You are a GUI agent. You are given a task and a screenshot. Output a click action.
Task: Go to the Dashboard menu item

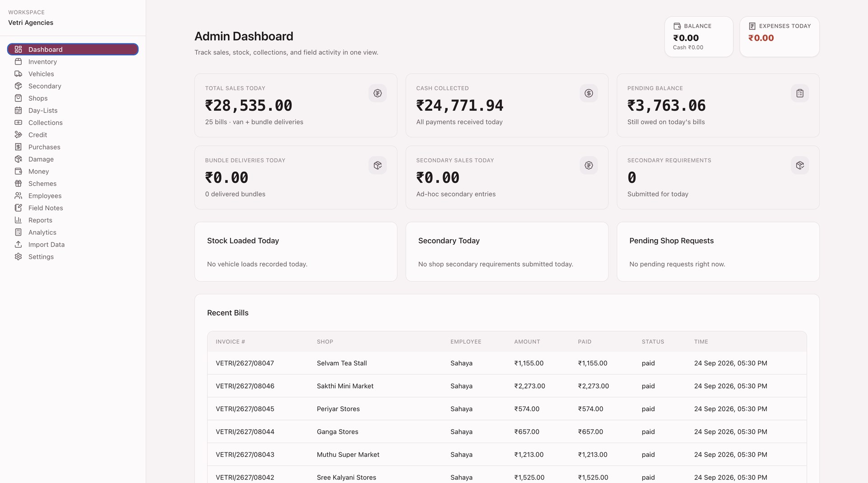click(73, 49)
